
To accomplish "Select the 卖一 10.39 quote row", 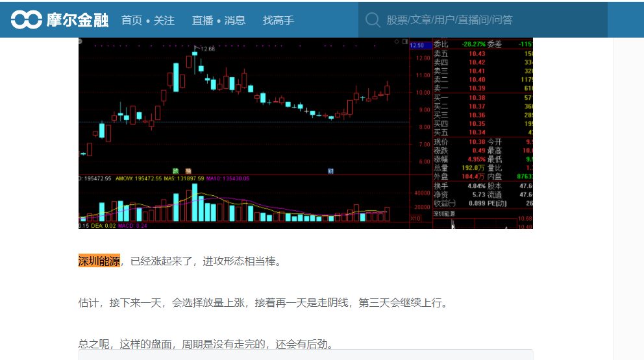I will 483,88.
